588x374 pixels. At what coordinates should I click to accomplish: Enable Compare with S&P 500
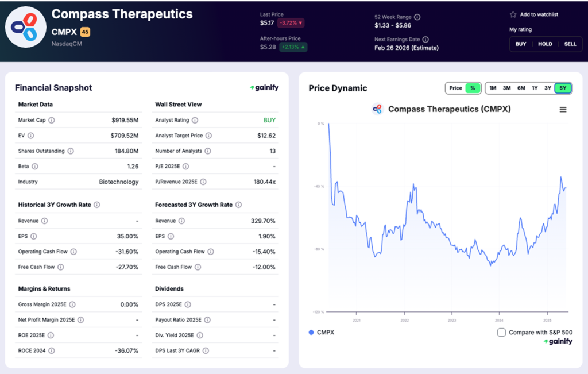pos(501,331)
